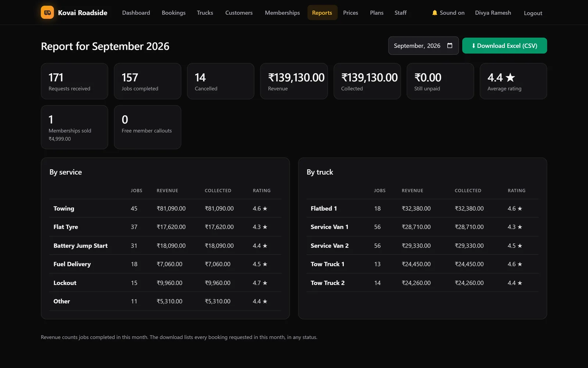Click Towing revenue ₹81,090.00 value
The width and height of the screenshot is (588, 368).
point(171,208)
